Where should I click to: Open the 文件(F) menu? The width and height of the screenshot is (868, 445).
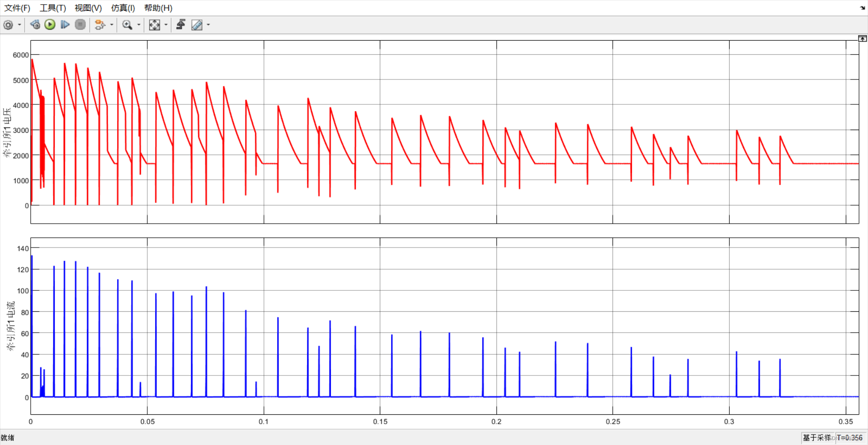point(17,8)
